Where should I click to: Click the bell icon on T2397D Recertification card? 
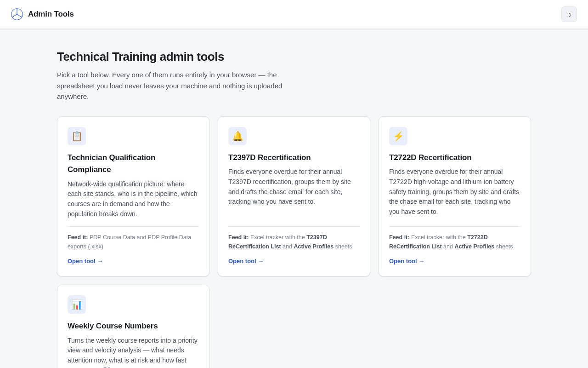point(237,136)
